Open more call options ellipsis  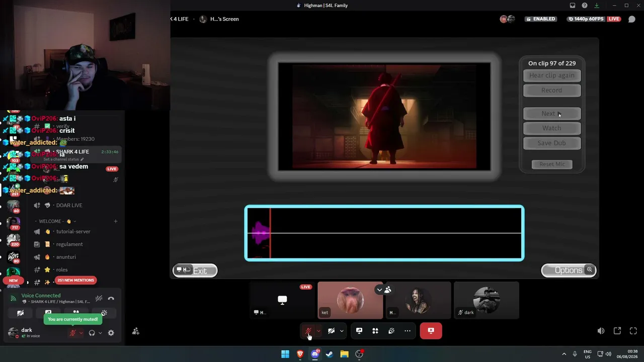[408, 331]
